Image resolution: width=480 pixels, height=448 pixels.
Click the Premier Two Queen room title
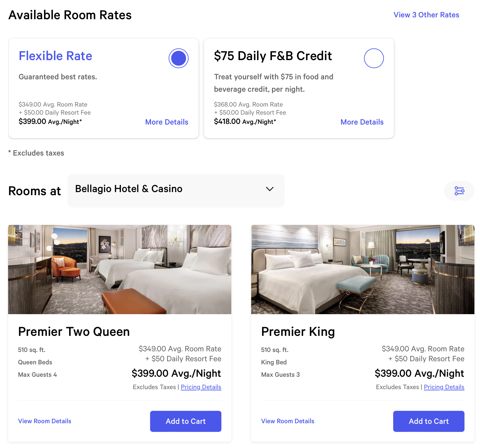pyautogui.click(x=74, y=332)
